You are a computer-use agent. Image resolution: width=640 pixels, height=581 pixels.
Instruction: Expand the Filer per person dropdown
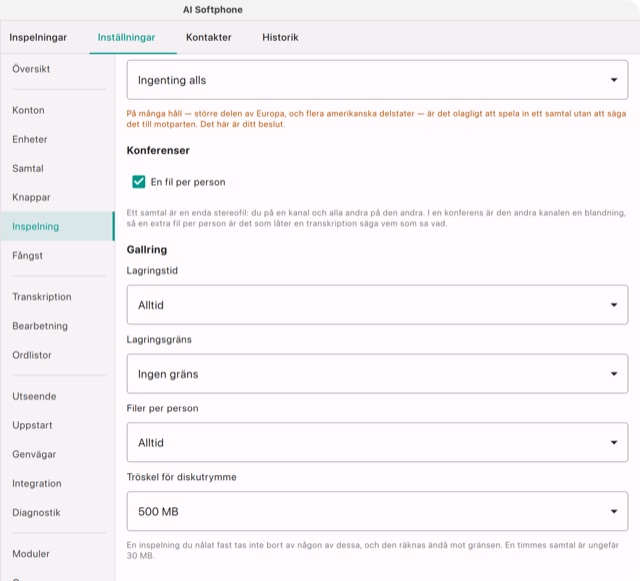377,443
